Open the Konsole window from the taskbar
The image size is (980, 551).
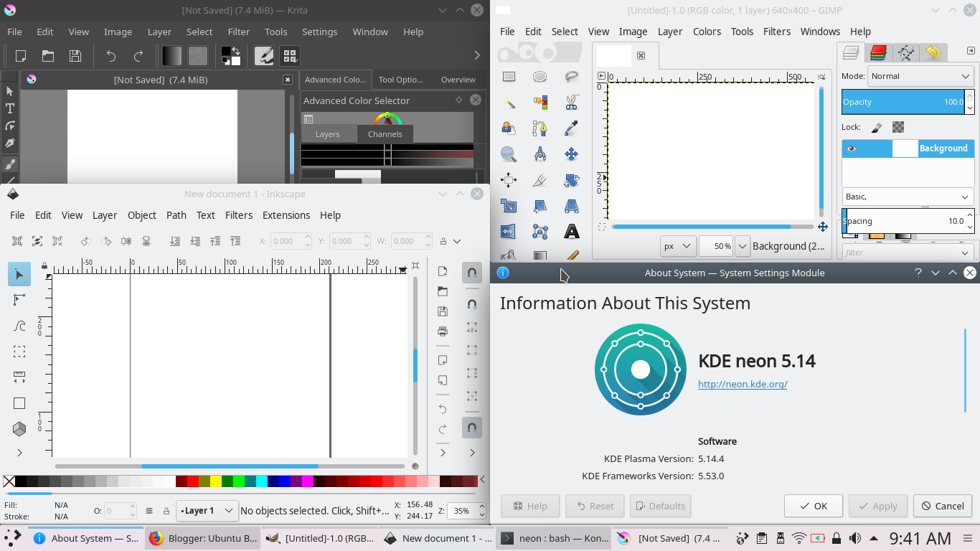(x=555, y=538)
